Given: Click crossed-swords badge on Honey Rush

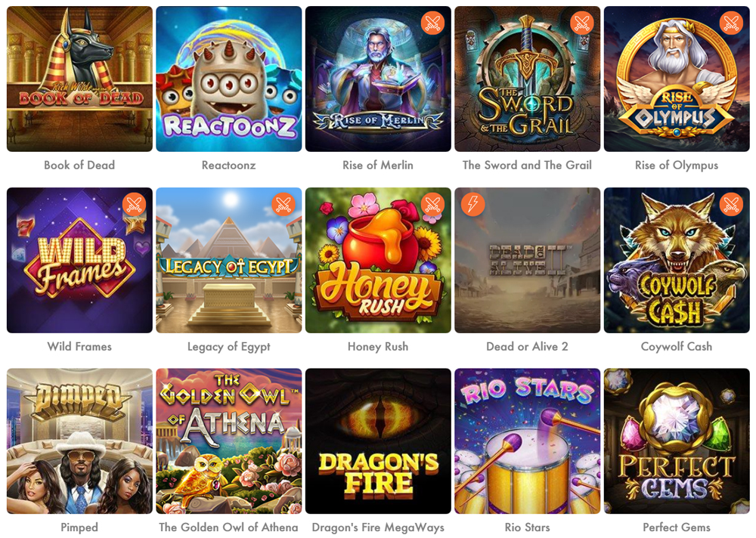Looking at the screenshot, I should 432,204.
